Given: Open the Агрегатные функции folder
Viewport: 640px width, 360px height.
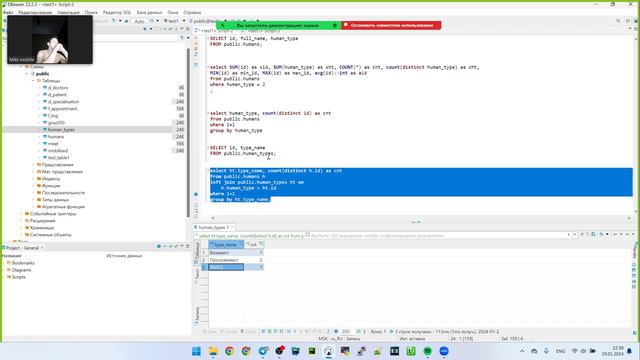Looking at the screenshot, I should [63, 207].
